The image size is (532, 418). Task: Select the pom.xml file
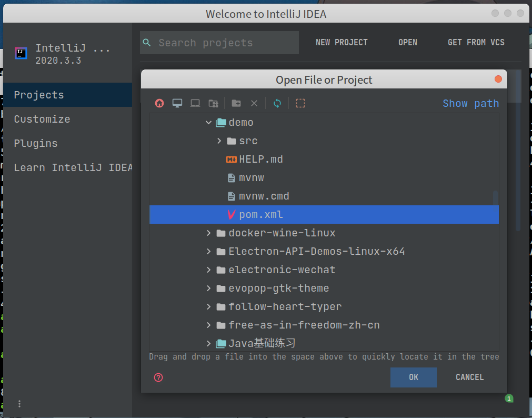(324, 215)
